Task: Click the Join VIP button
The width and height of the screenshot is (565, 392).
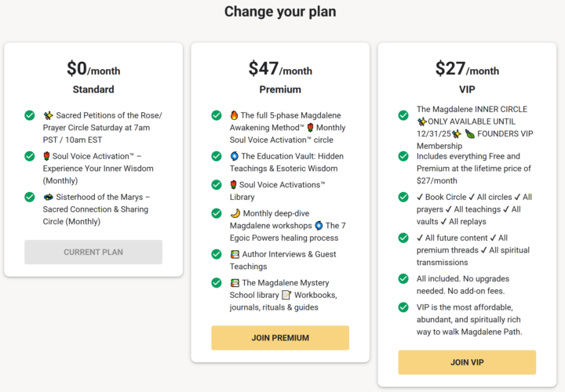Action: 467,362
